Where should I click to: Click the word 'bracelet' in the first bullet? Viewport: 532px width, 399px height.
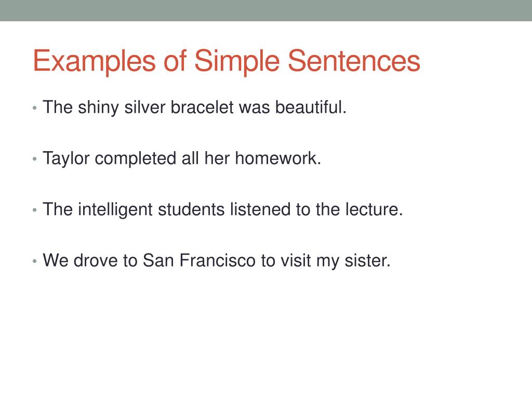pos(202,107)
